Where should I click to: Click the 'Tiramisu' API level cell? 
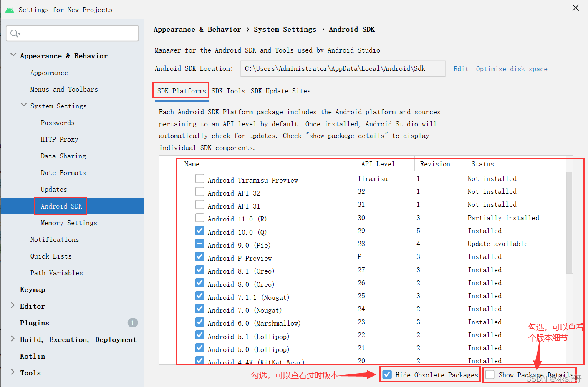click(x=373, y=178)
